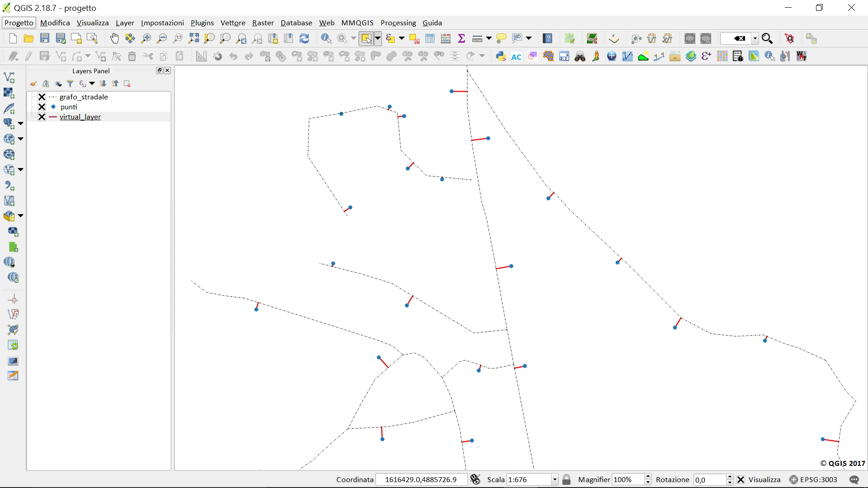The height and width of the screenshot is (488, 868).
Task: Select the Pan Map hand tool
Action: (x=114, y=39)
